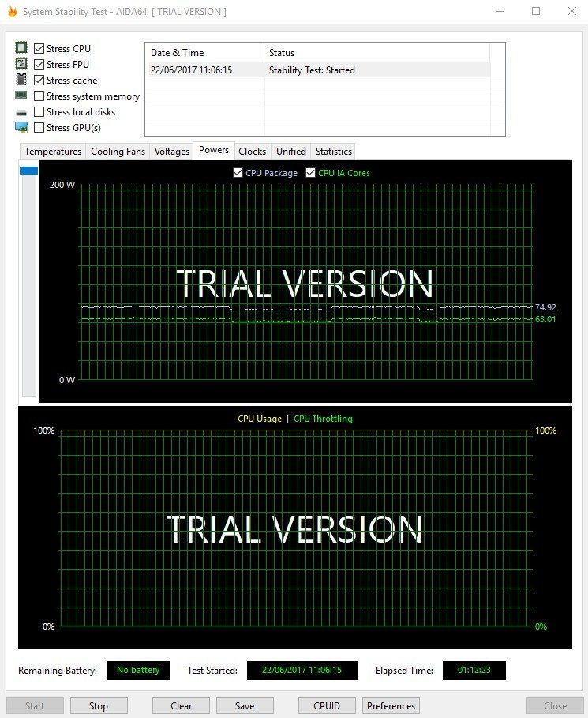Toggle CPU Package graph checkbox
588x718 pixels.
238,173
